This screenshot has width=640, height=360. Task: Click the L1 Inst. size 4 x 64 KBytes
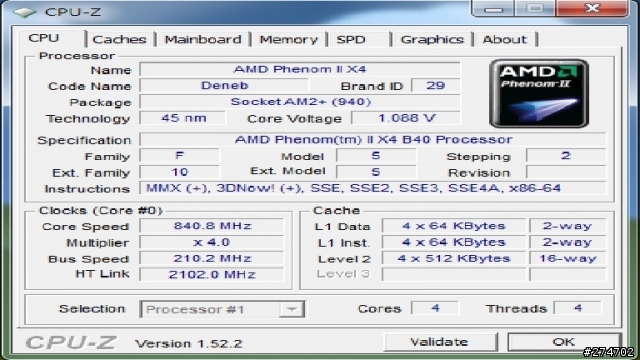click(x=454, y=242)
